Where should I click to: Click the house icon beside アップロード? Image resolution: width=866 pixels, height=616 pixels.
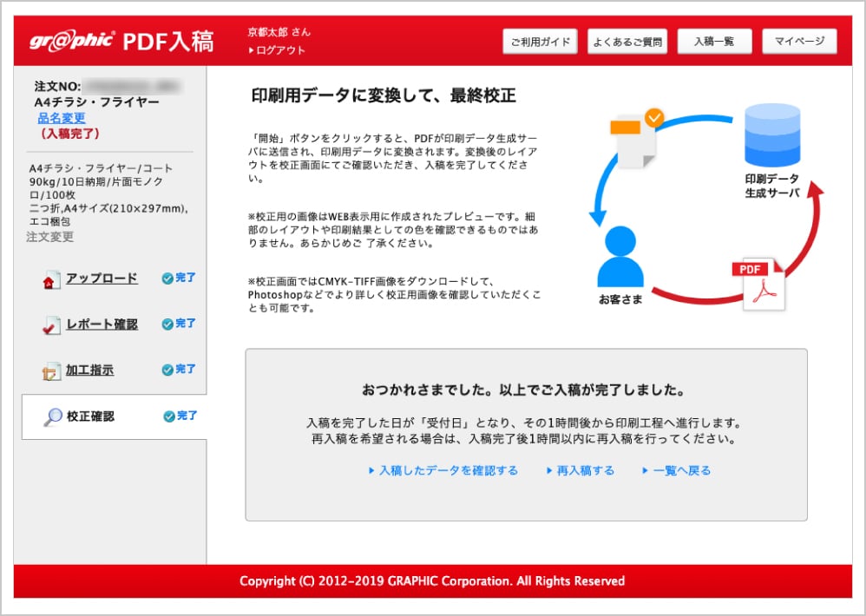click(51, 279)
